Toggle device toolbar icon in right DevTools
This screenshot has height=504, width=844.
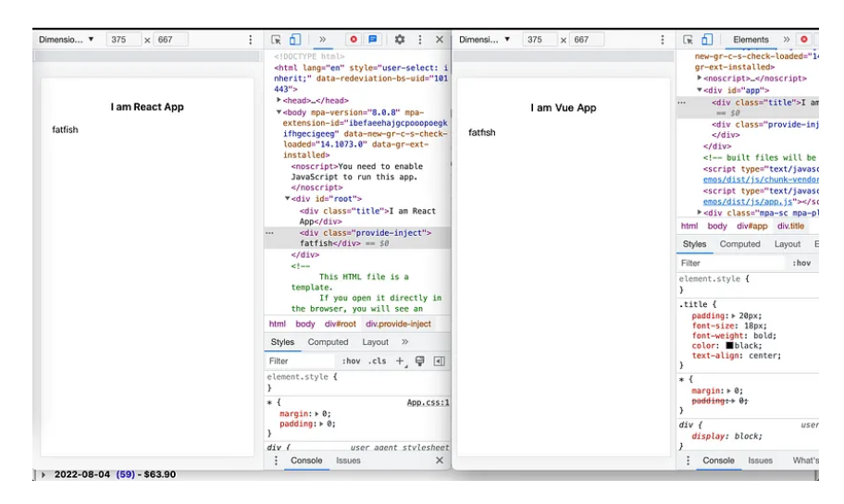(x=707, y=39)
